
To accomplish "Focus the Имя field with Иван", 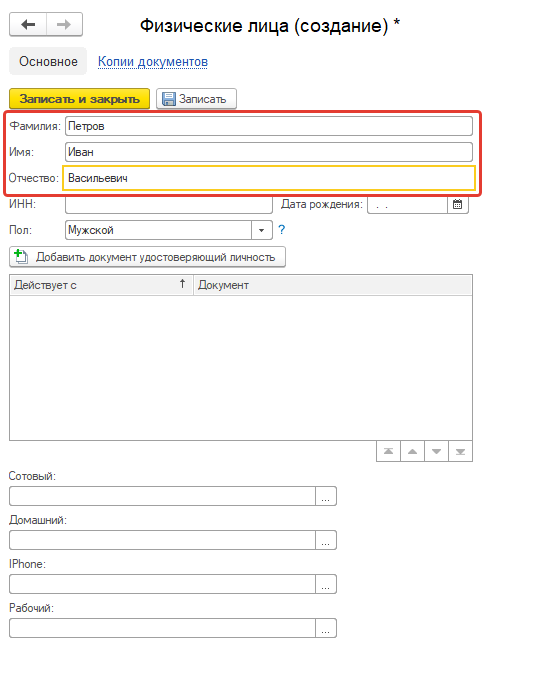I will 269,152.
